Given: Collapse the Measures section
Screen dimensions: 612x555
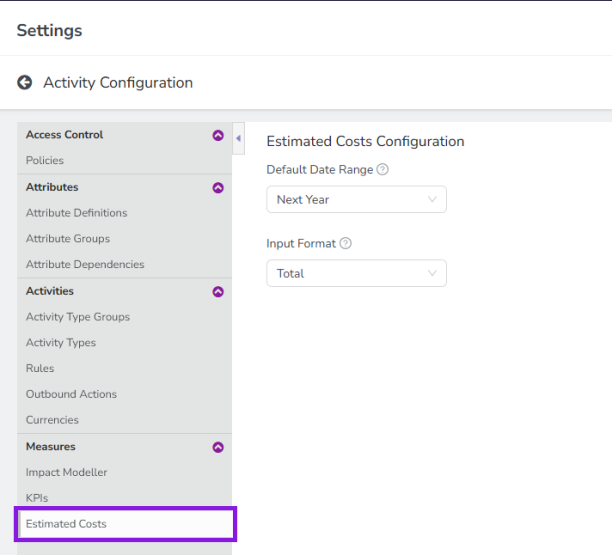Looking at the screenshot, I should pyautogui.click(x=218, y=447).
